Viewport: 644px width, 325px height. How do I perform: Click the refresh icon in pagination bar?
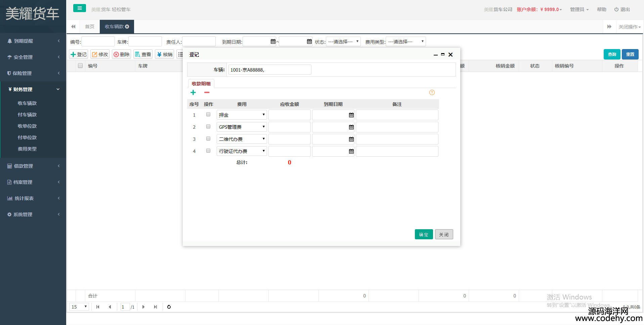169,307
